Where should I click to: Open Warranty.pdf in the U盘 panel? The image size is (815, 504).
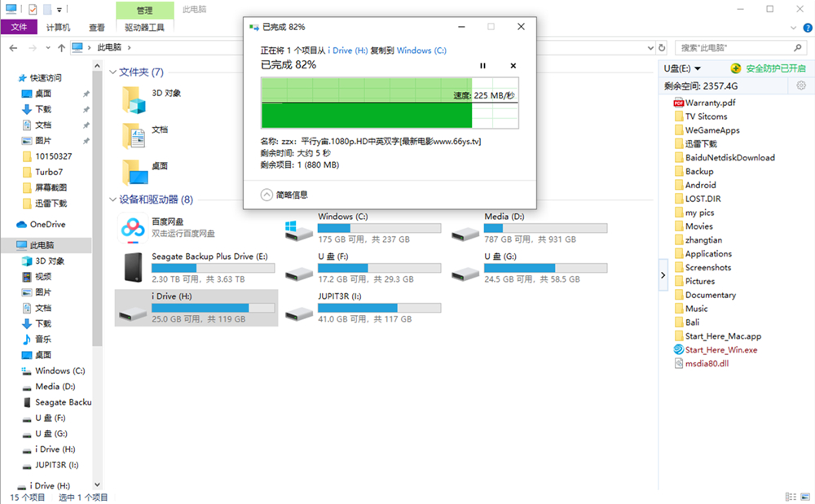(704, 103)
